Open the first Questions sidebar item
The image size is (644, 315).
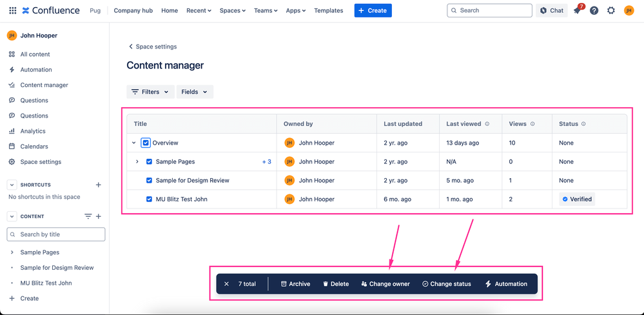coord(34,100)
